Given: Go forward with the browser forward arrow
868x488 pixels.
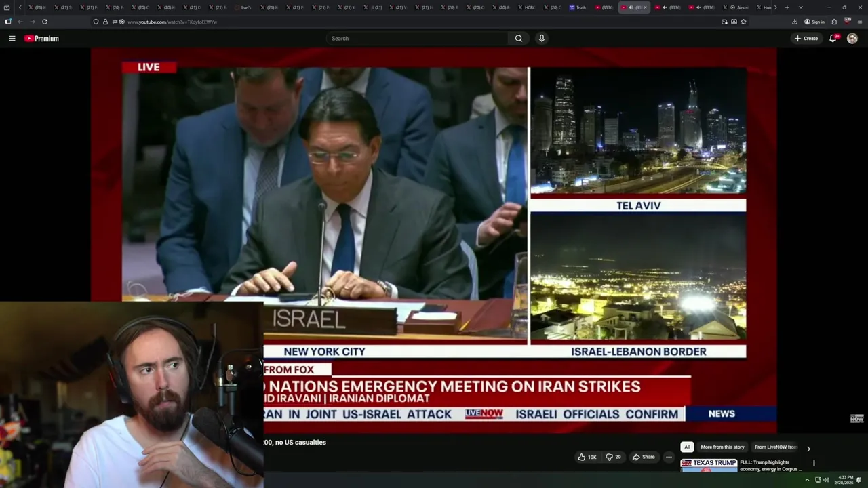Looking at the screenshot, I should coord(32,22).
